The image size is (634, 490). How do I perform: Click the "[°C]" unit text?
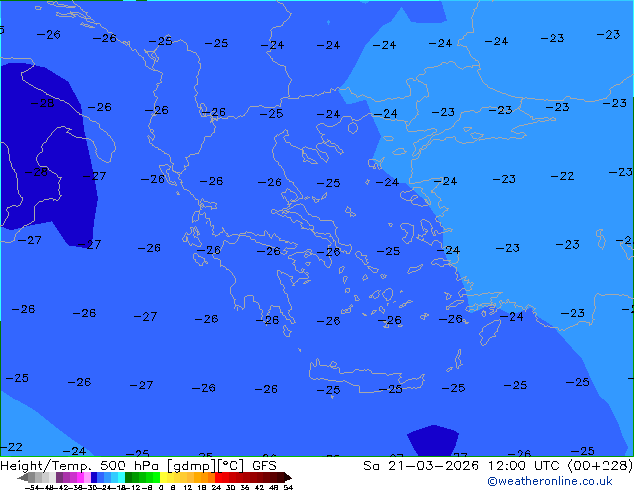231,466
